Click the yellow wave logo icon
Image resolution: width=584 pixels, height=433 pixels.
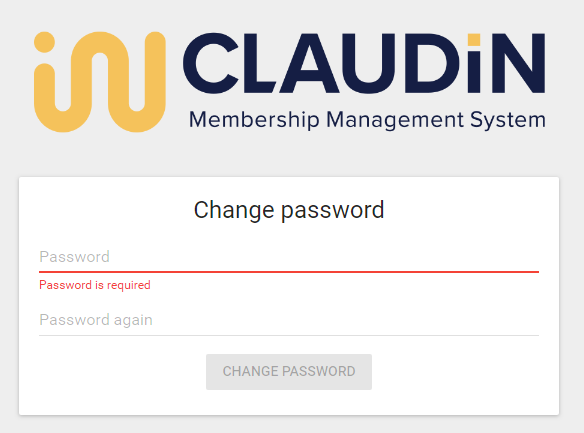(x=100, y=82)
